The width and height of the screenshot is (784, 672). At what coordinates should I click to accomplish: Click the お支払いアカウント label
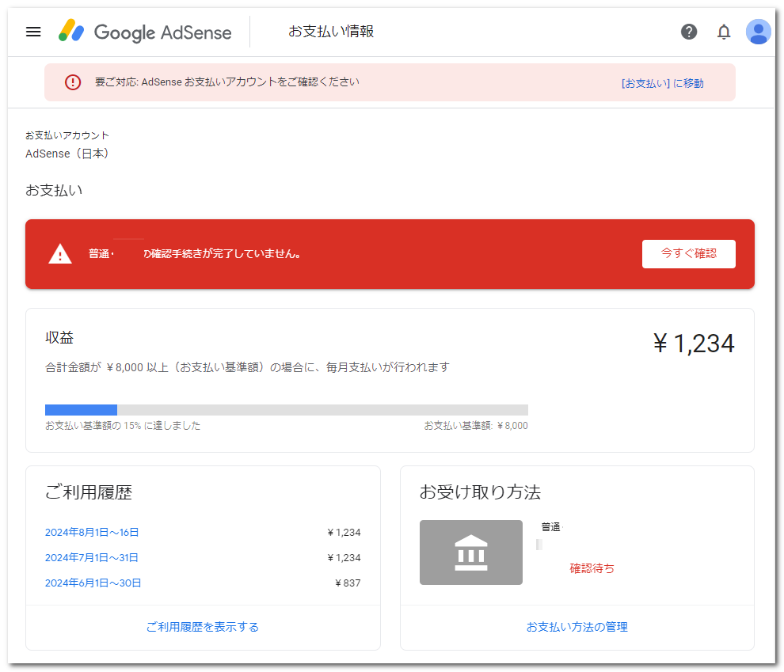tap(67, 135)
